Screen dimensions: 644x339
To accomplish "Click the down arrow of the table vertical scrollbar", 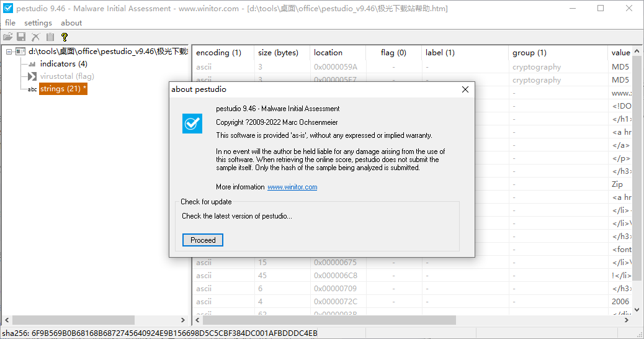I will pyautogui.click(x=637, y=310).
